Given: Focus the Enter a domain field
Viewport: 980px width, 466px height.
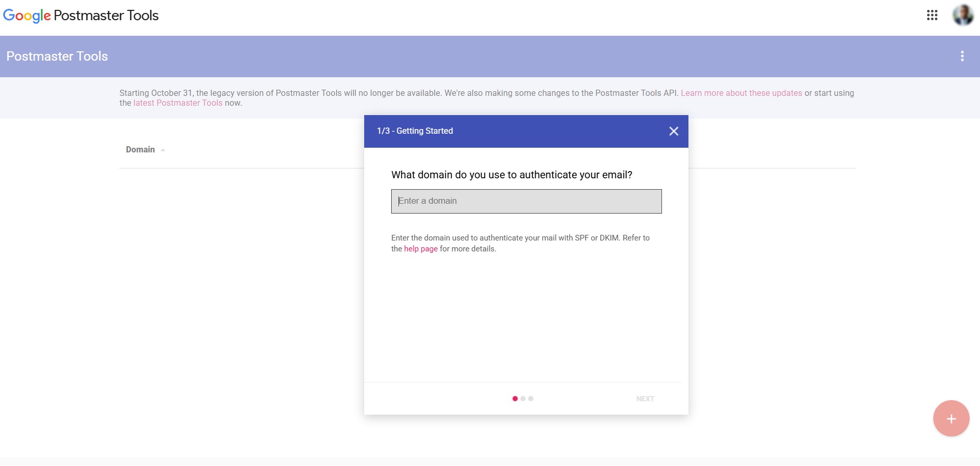Looking at the screenshot, I should [x=526, y=201].
